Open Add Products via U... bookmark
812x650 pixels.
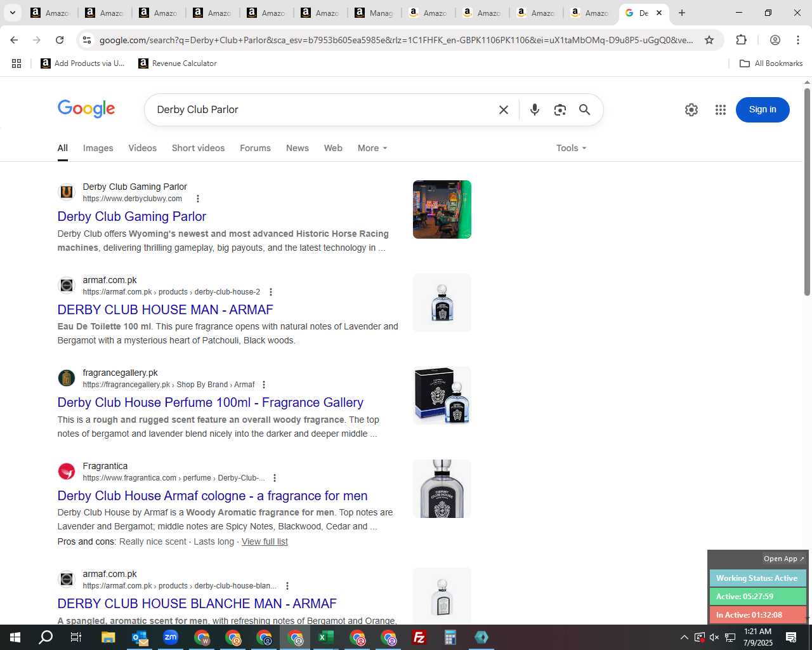[82, 63]
